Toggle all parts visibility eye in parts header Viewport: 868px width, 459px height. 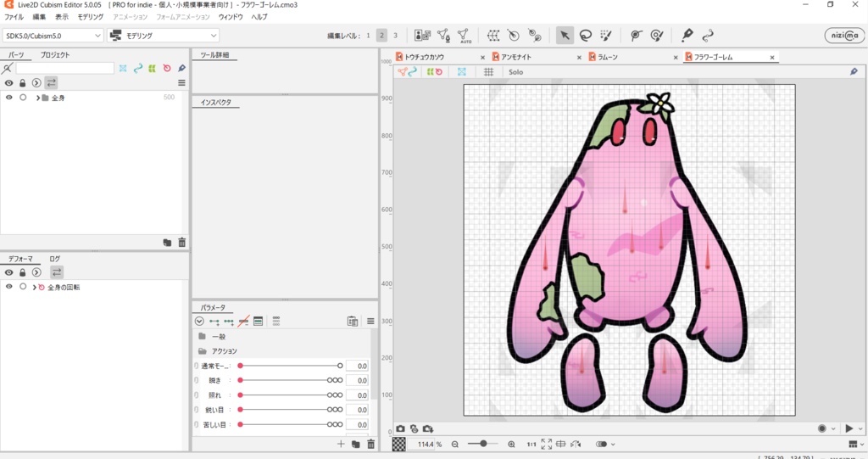click(8, 83)
